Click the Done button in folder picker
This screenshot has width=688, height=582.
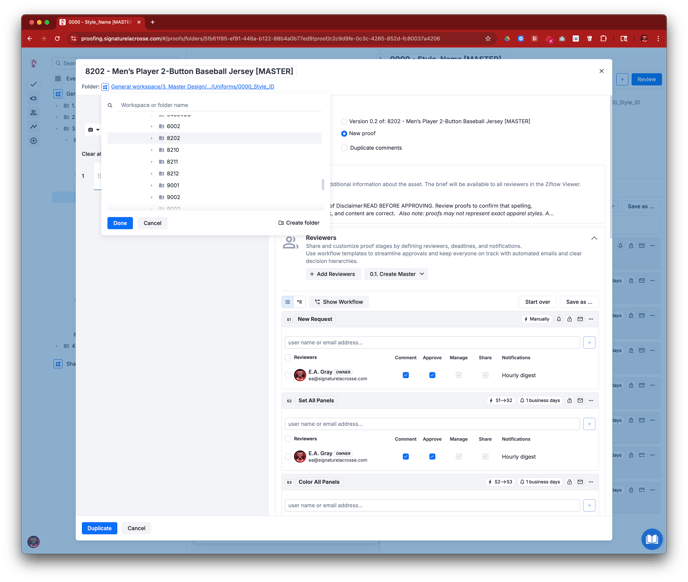point(120,223)
